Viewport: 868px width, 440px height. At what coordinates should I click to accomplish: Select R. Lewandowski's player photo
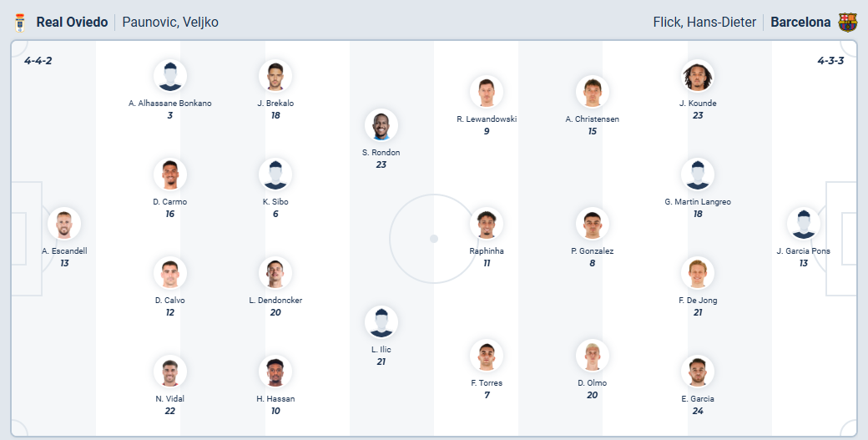click(487, 92)
